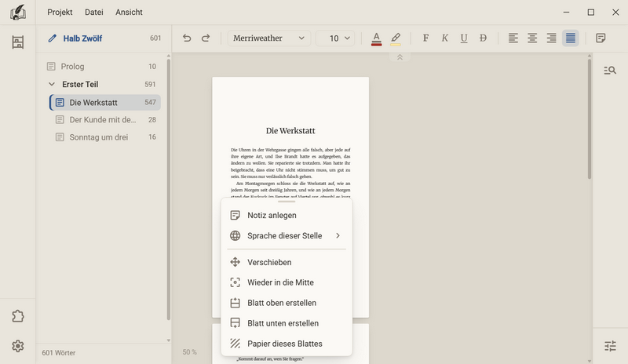Open the bookshelf library icon in sidebar

click(17, 42)
